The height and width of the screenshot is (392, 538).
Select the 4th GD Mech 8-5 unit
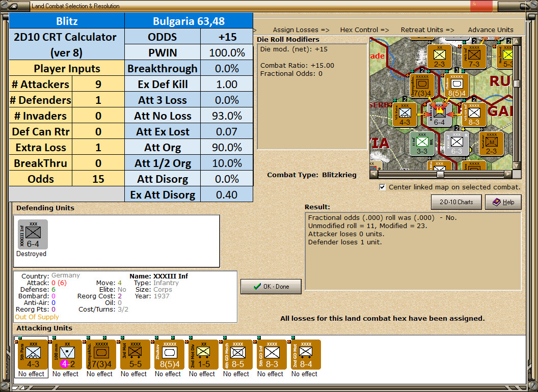pyautogui.click(x=237, y=355)
